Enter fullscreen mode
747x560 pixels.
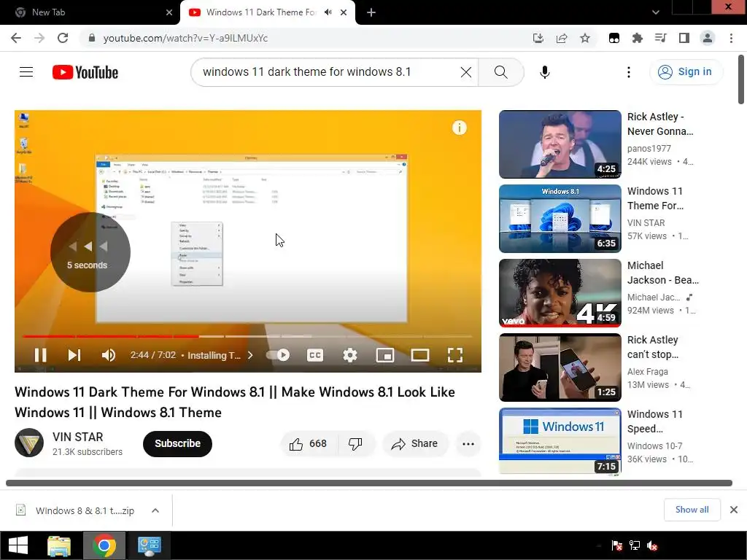coord(455,355)
